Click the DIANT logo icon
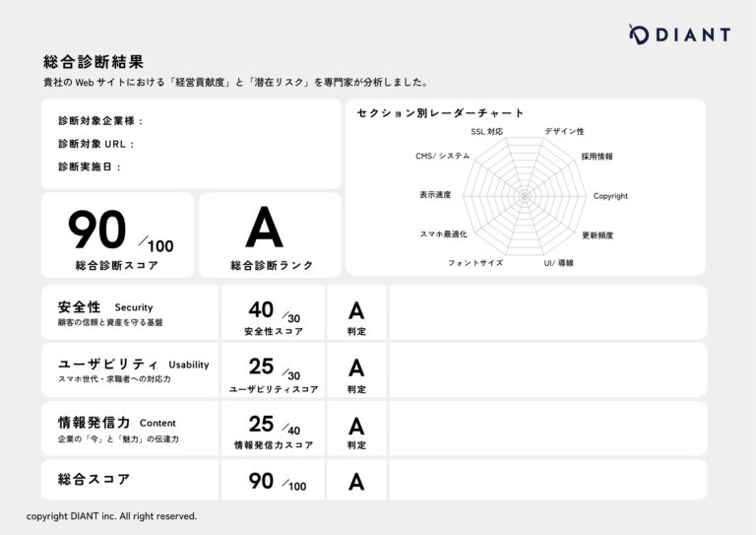Screen dimensions: 756x535 coord(640,34)
